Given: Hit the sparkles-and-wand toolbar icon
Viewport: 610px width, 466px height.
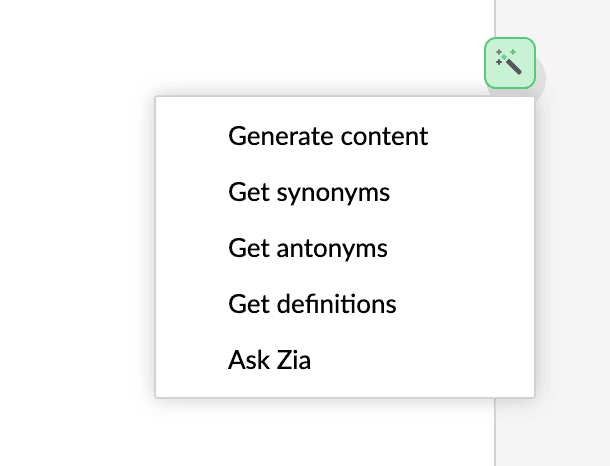Looking at the screenshot, I should click(x=510, y=63).
